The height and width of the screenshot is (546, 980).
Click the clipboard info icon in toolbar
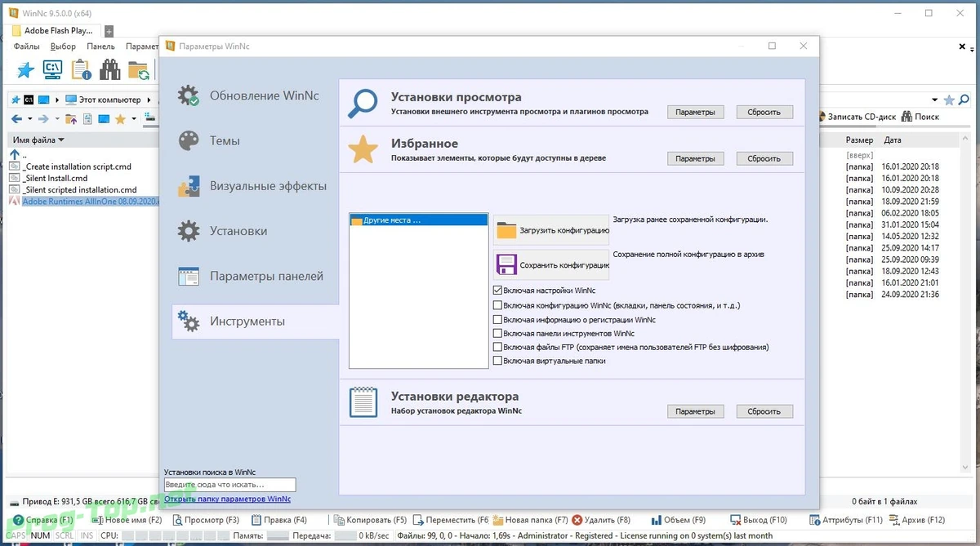81,70
